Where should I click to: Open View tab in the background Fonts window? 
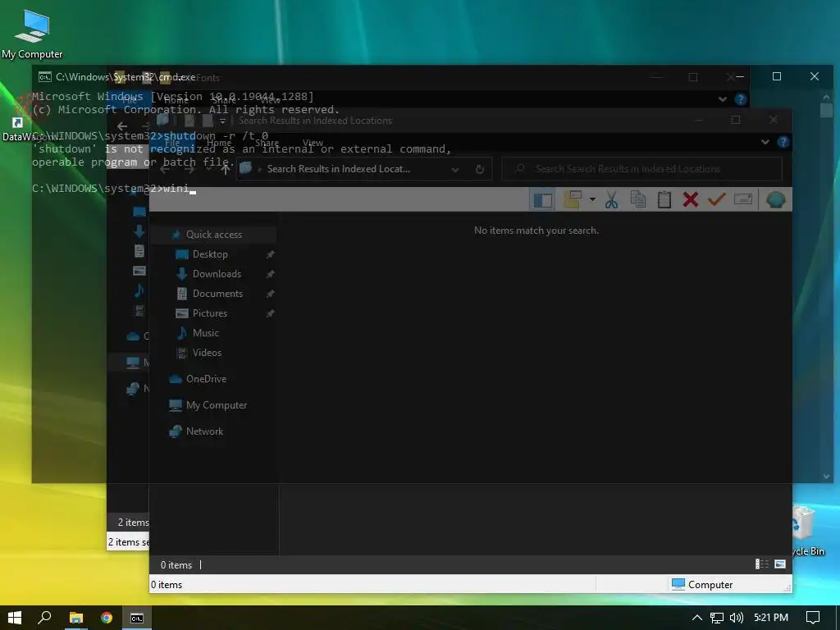[x=271, y=100]
